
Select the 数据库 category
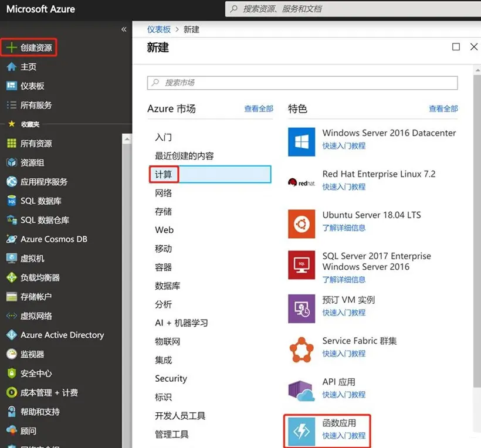(167, 286)
